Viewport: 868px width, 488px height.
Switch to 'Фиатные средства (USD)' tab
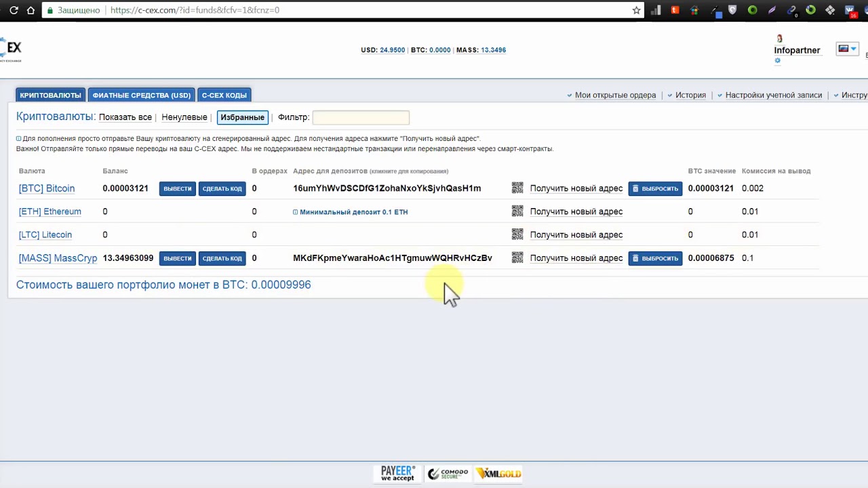(142, 96)
